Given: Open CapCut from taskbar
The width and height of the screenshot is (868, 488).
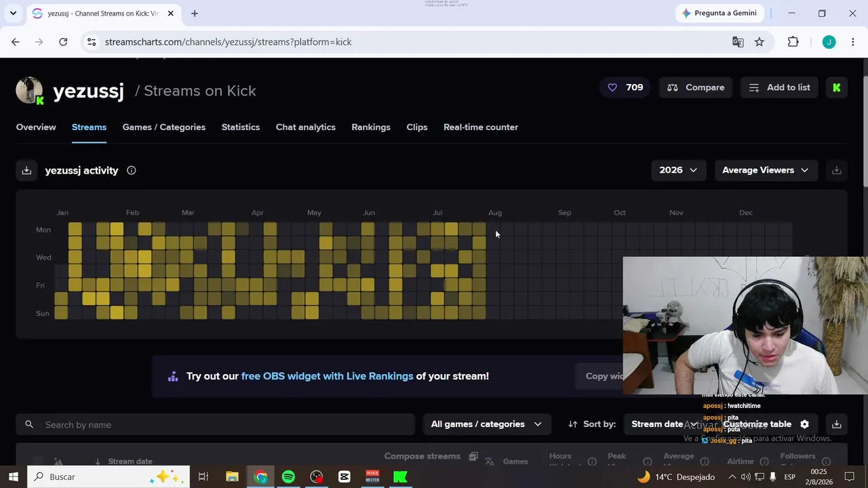Looking at the screenshot, I should (x=344, y=477).
